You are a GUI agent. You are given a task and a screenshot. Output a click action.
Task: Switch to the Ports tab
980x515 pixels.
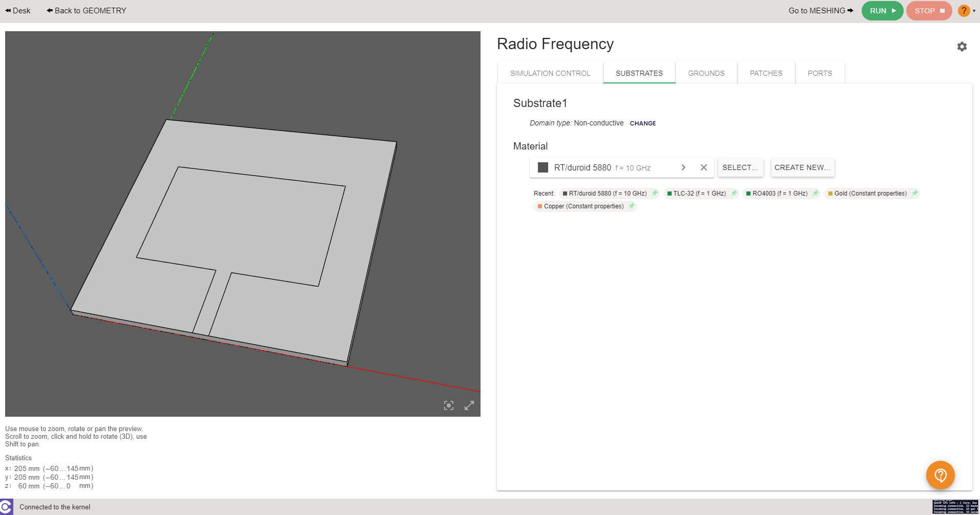(x=820, y=73)
